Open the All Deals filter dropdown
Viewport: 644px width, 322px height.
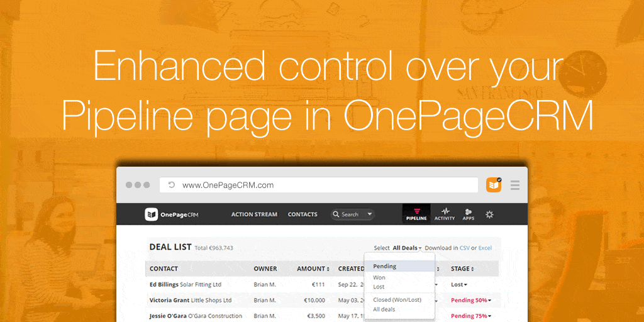(x=407, y=248)
